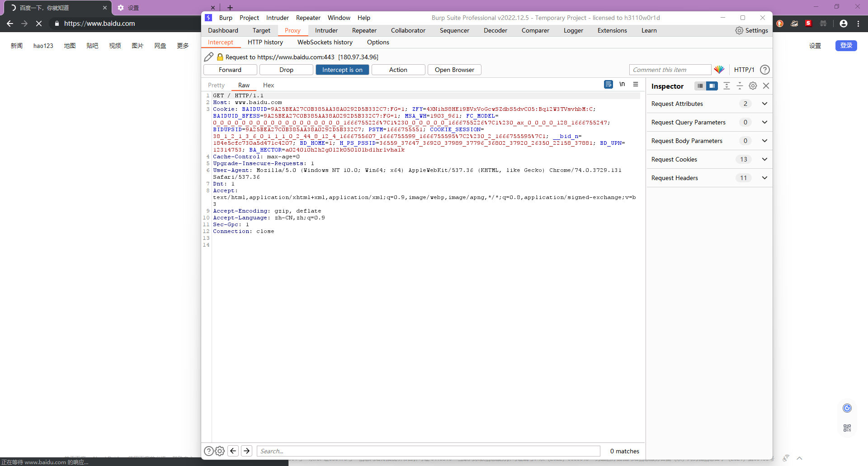Switch Inspector to right-docked layout
The width and height of the screenshot is (868, 466).
tap(712, 86)
